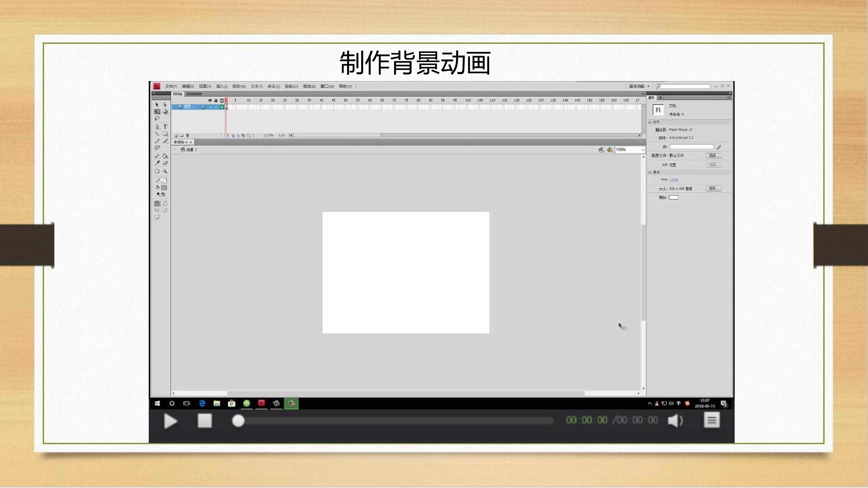The height and width of the screenshot is (488, 868).
Task: Select the Text tool in toolbox
Action: coord(165,127)
